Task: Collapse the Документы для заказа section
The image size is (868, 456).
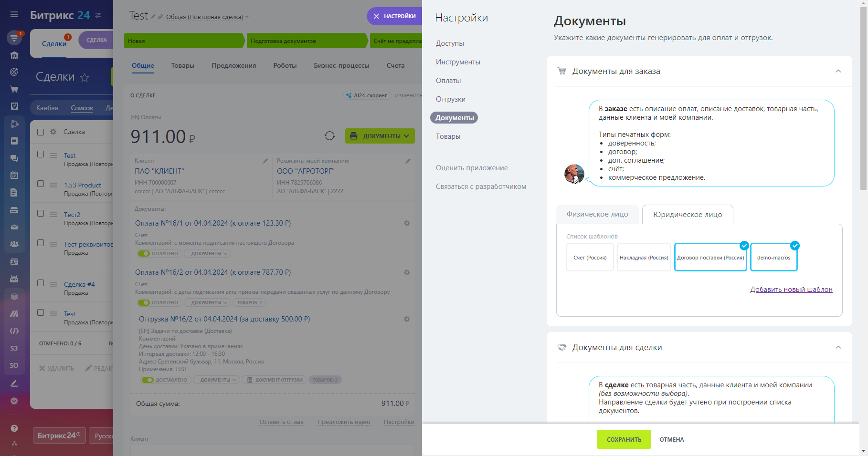Action: click(x=838, y=71)
